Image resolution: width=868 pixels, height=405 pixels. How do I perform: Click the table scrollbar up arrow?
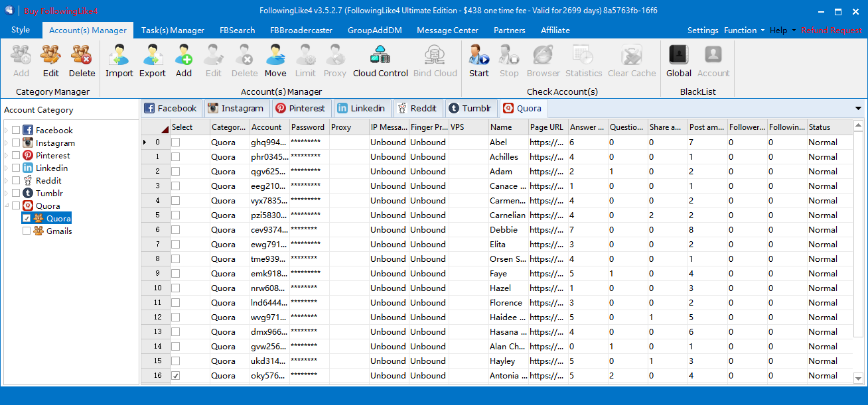point(858,125)
